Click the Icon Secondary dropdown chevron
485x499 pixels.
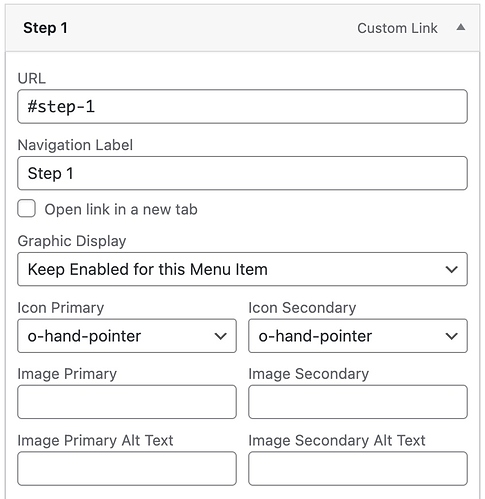(451, 336)
